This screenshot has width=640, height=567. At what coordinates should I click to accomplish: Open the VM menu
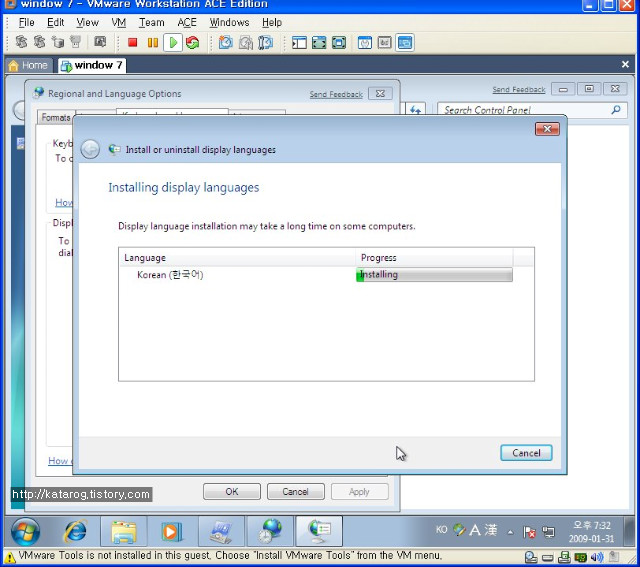coord(118,22)
